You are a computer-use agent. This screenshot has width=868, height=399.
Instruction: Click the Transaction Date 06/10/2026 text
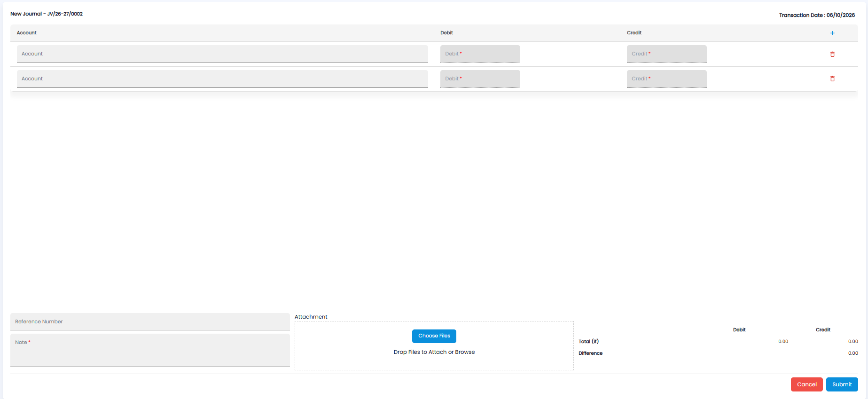tap(817, 15)
